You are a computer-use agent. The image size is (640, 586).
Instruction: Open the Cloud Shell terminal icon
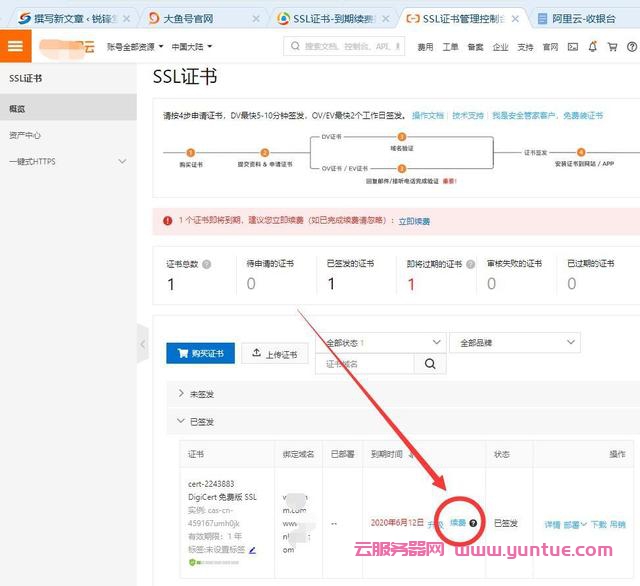pos(573,47)
